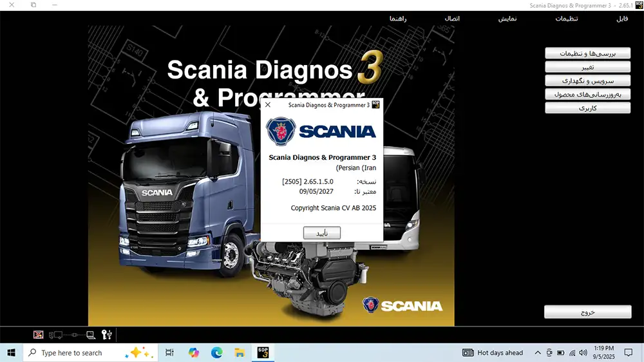The image size is (644, 362).
Task: Click the Task View taskbar icon
Action: [169, 352]
